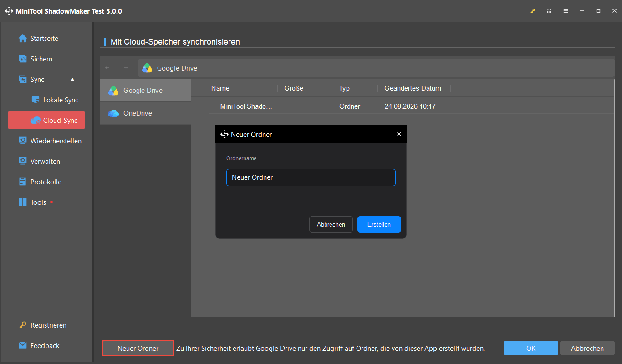This screenshot has width=622, height=364.
Task: Sort by the Name column header
Action: [220, 88]
